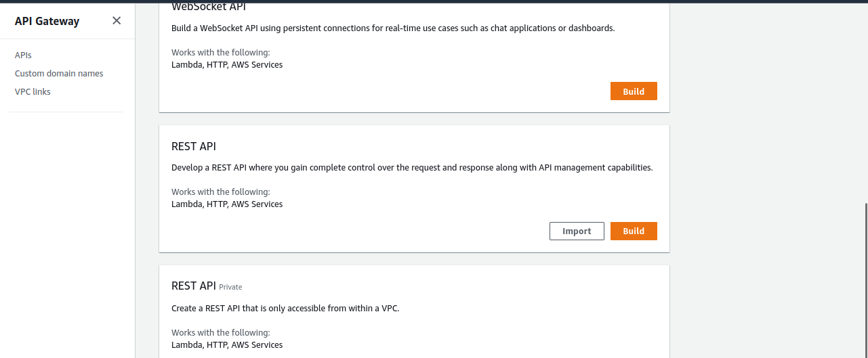Click 'Lambda, HTTP, AWS Services' in WebSocket card
Screen dimensions: 868x358
(x=227, y=65)
